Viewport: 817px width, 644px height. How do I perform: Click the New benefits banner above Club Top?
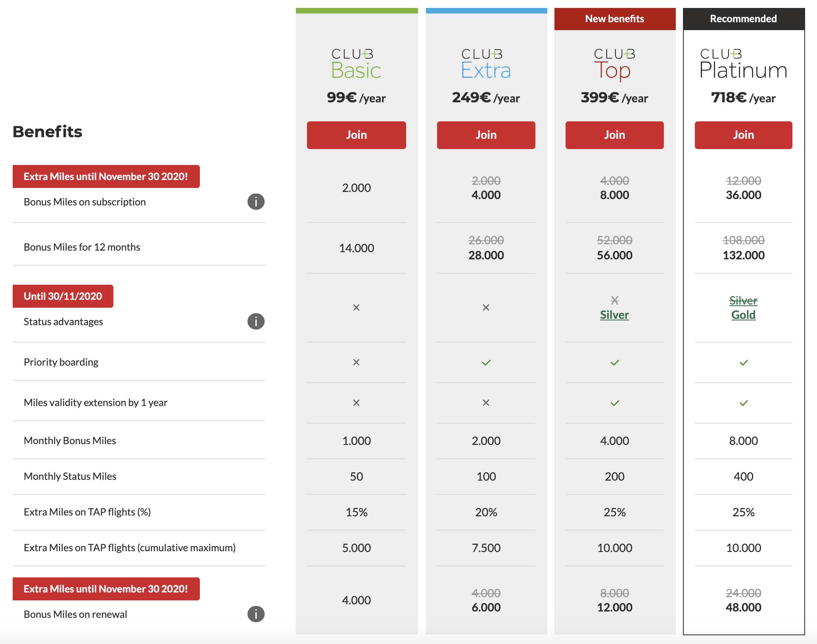point(615,19)
